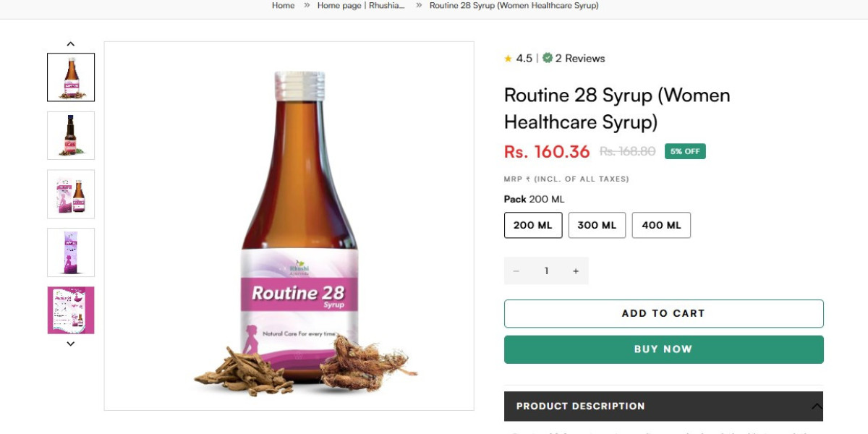This screenshot has width=868, height=434.
Task: Click the minus icon to decrease quantity
Action: pos(516,271)
